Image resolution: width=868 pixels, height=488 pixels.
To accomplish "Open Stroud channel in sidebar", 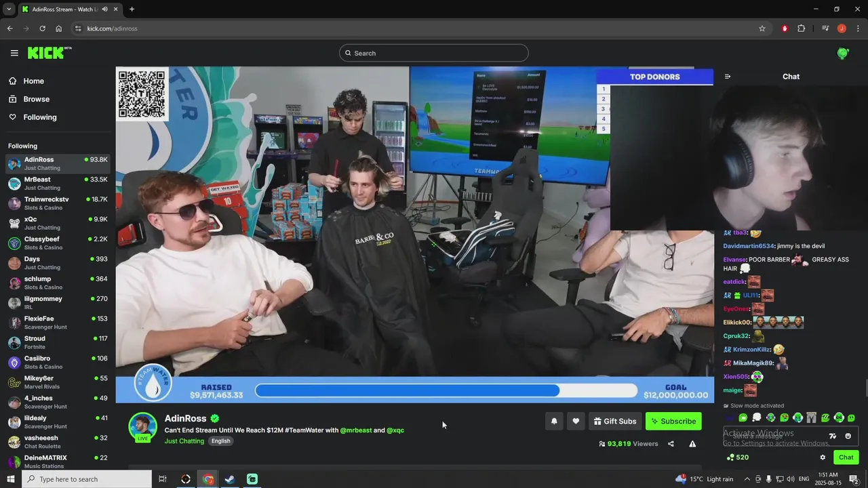I will tap(58, 342).
